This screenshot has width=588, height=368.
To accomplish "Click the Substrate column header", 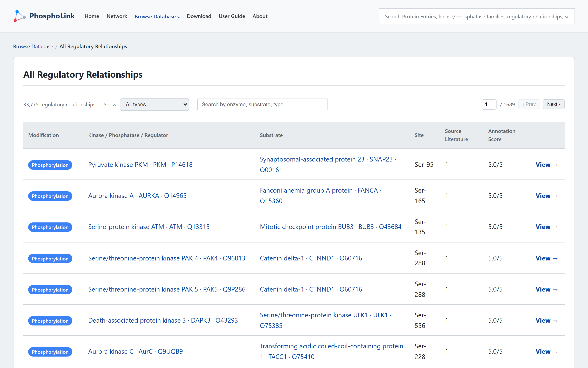I will (271, 135).
